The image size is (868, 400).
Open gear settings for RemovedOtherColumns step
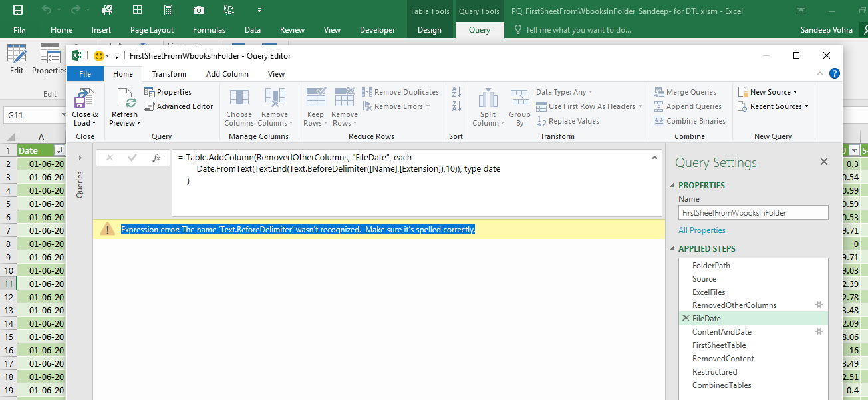(x=819, y=305)
